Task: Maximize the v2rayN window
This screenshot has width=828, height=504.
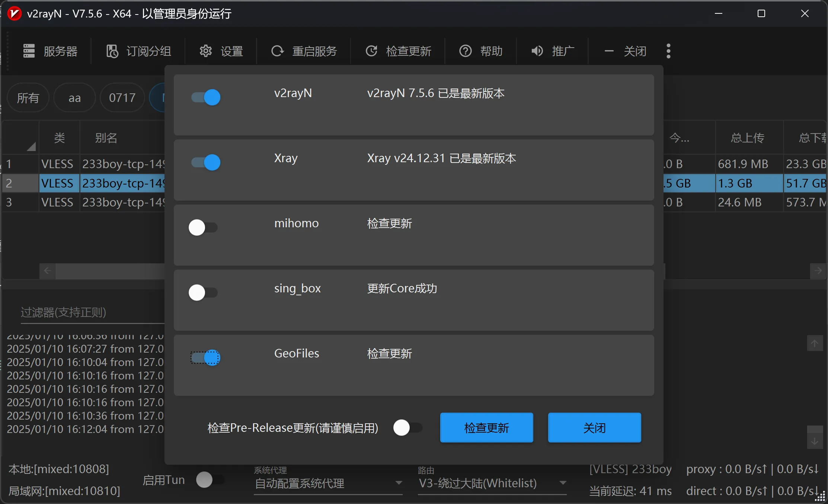Action: point(761,14)
